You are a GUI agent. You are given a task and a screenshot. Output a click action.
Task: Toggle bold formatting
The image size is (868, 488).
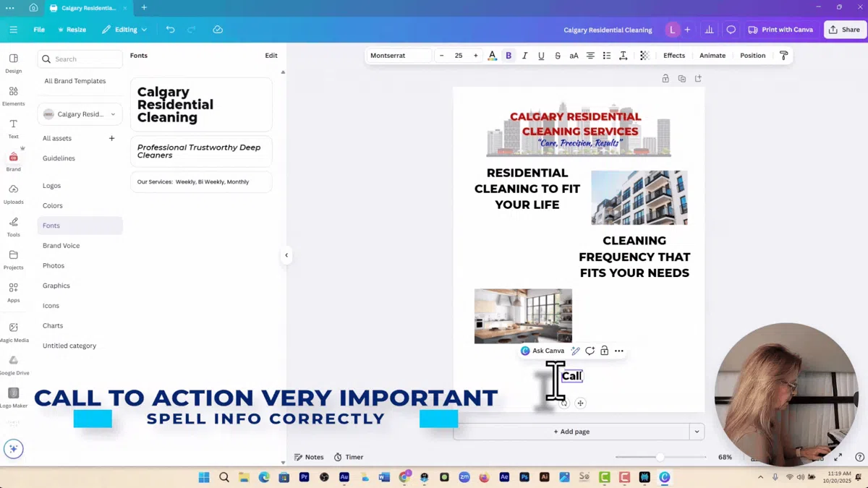509,56
